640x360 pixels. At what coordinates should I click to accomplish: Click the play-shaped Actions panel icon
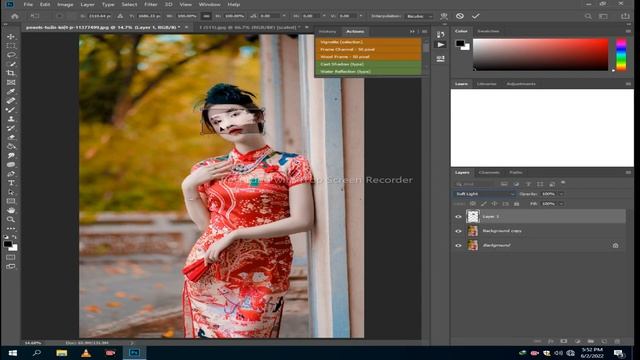(x=440, y=45)
